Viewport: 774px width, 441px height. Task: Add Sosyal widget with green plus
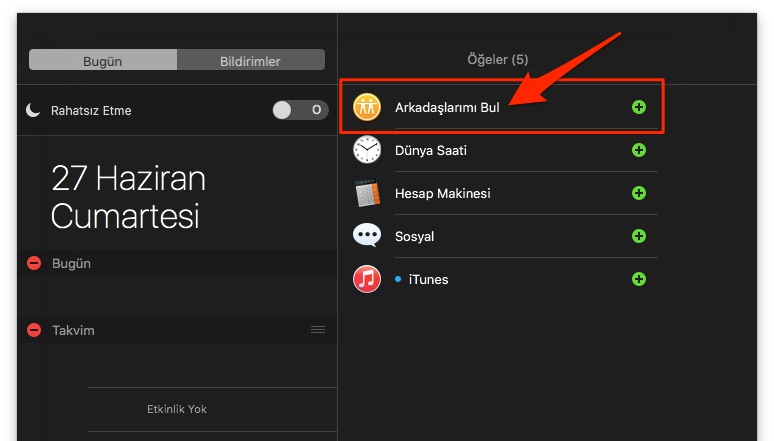tap(639, 236)
